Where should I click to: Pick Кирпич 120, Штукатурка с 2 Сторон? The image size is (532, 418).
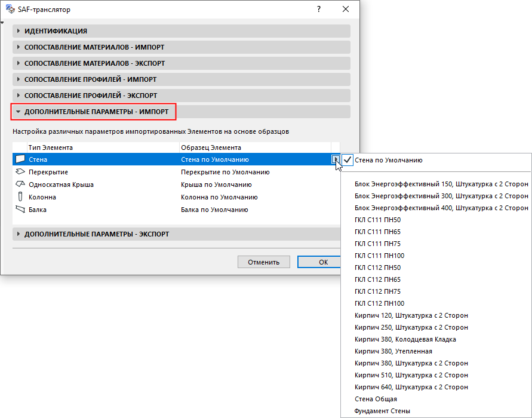pyautogui.click(x=436, y=315)
